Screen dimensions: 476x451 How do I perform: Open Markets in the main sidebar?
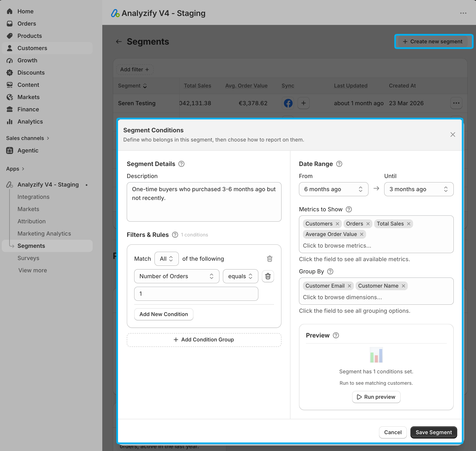pyautogui.click(x=28, y=97)
